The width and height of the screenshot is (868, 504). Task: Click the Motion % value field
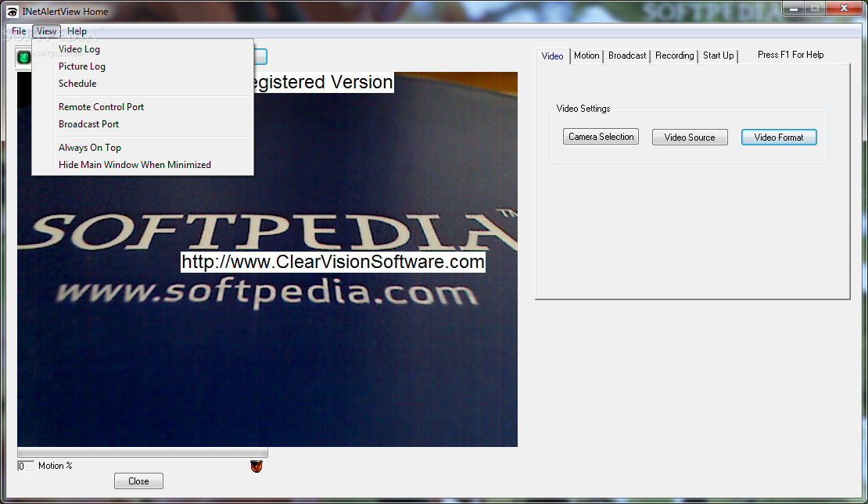[26, 466]
